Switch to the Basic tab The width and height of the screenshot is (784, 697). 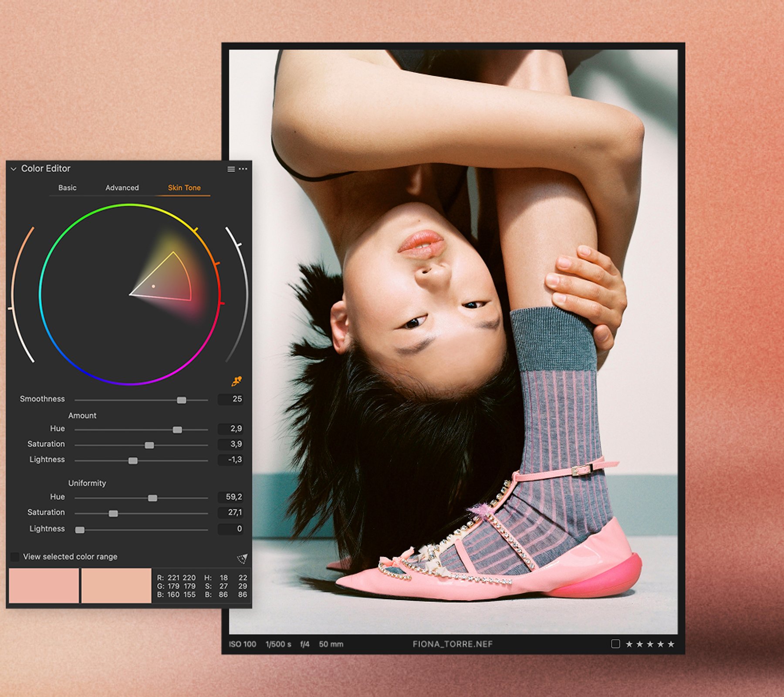point(67,188)
